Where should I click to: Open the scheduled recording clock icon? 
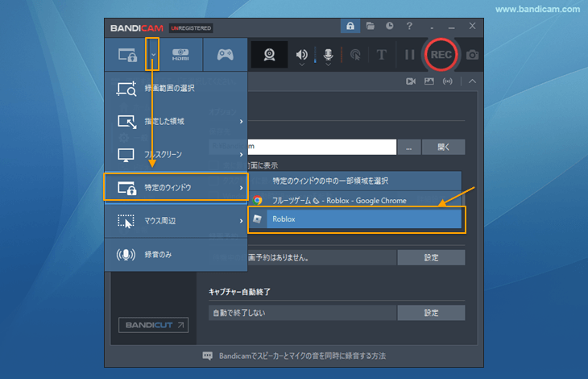[390, 26]
